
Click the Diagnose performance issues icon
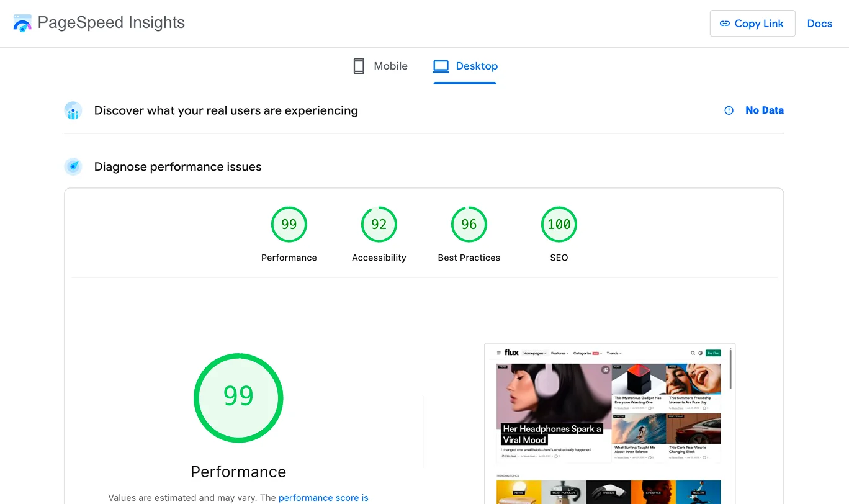(73, 167)
